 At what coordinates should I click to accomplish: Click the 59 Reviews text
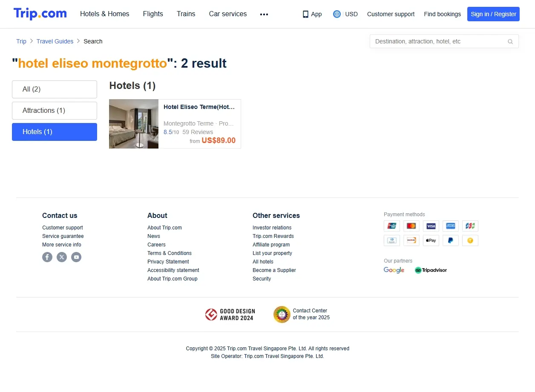198,132
